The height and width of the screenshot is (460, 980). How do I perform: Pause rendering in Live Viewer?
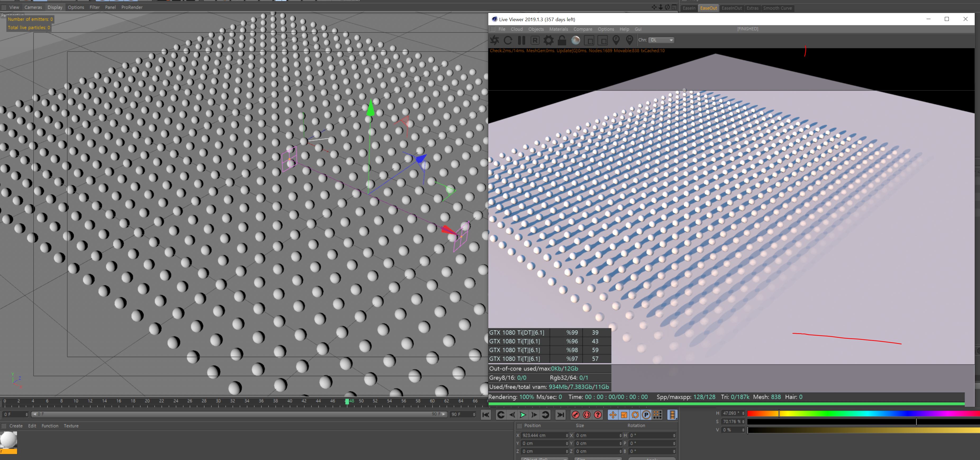click(522, 40)
